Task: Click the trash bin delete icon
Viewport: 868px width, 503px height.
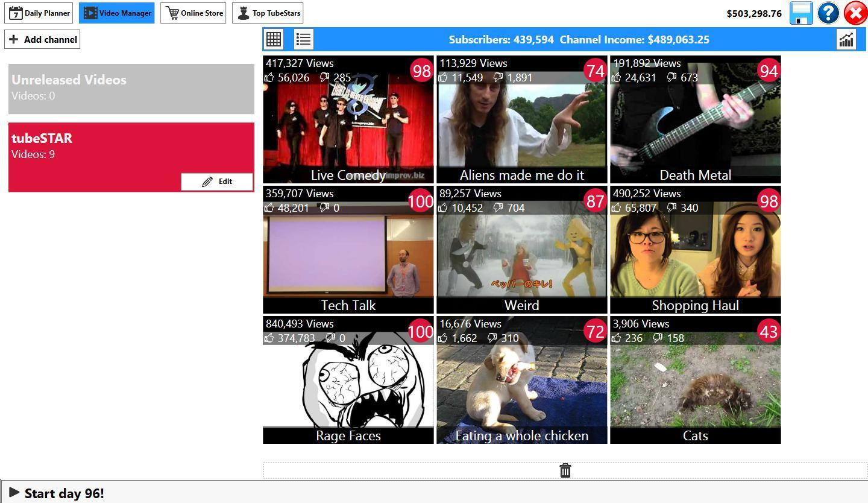Action: click(x=565, y=470)
